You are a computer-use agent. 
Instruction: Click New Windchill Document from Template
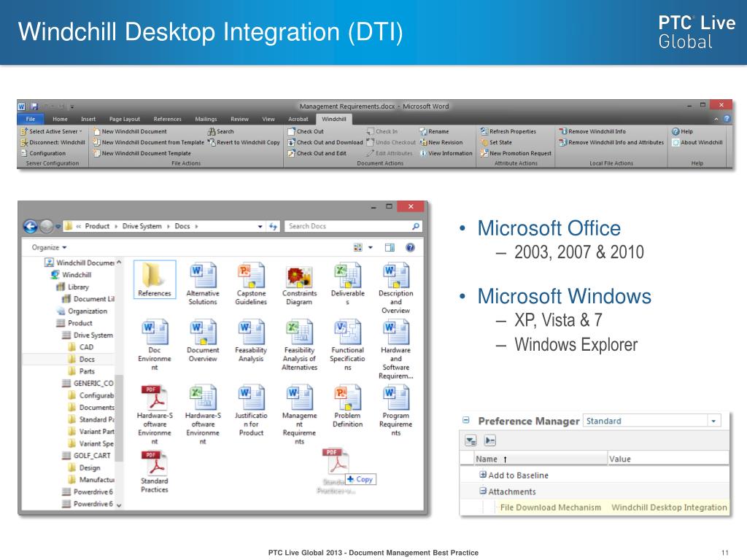click(x=148, y=142)
